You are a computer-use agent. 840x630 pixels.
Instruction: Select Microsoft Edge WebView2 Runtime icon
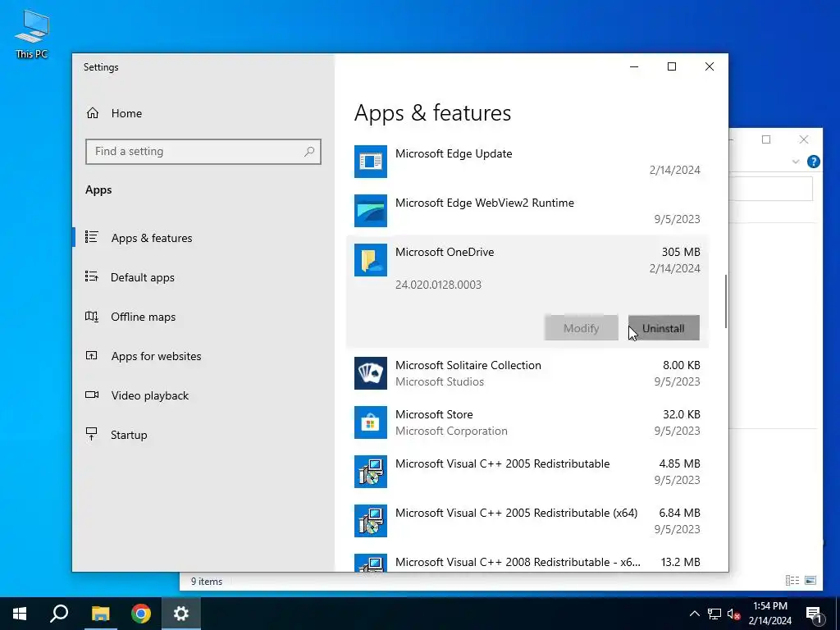click(x=371, y=211)
